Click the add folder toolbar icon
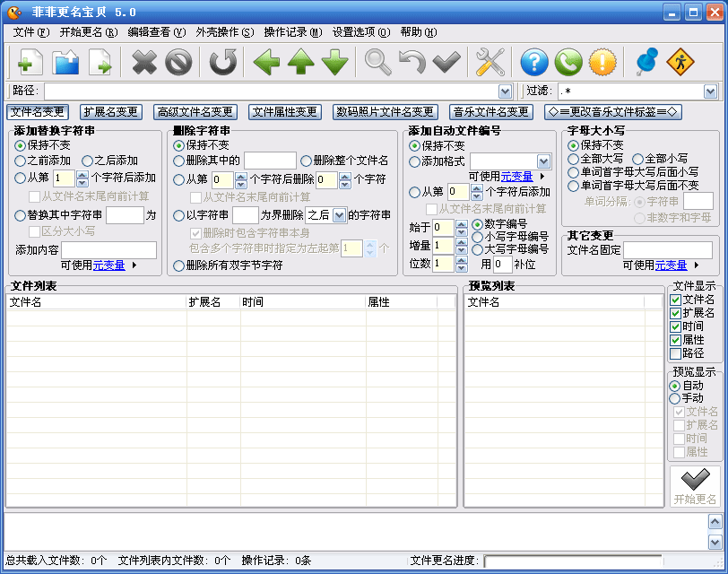The image size is (728, 574). click(65, 63)
